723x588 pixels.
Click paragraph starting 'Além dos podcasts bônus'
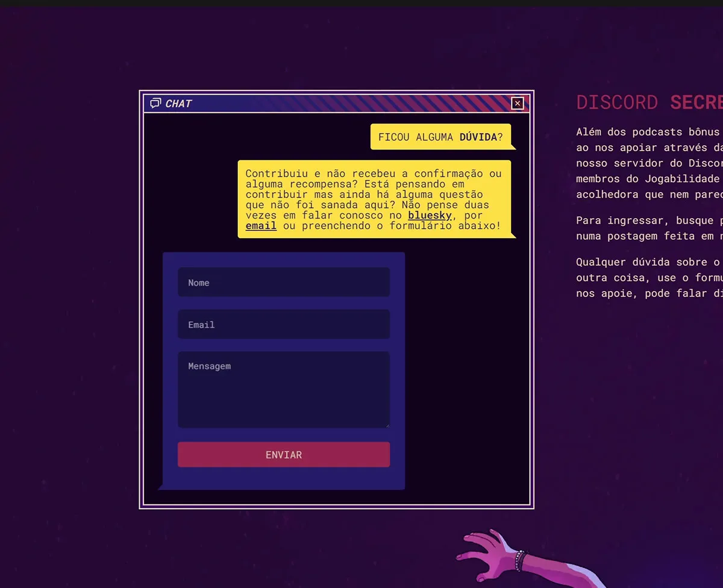(x=649, y=163)
